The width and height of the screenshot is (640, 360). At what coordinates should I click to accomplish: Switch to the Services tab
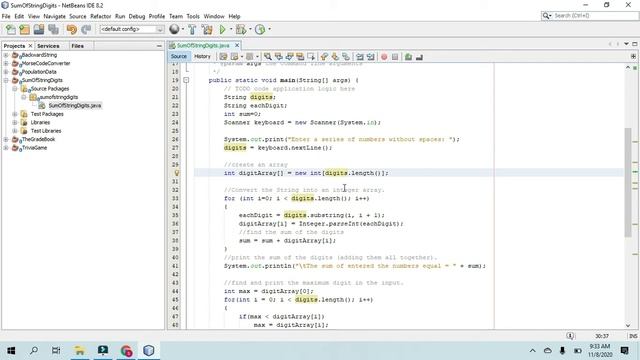pyautogui.click(x=48, y=46)
